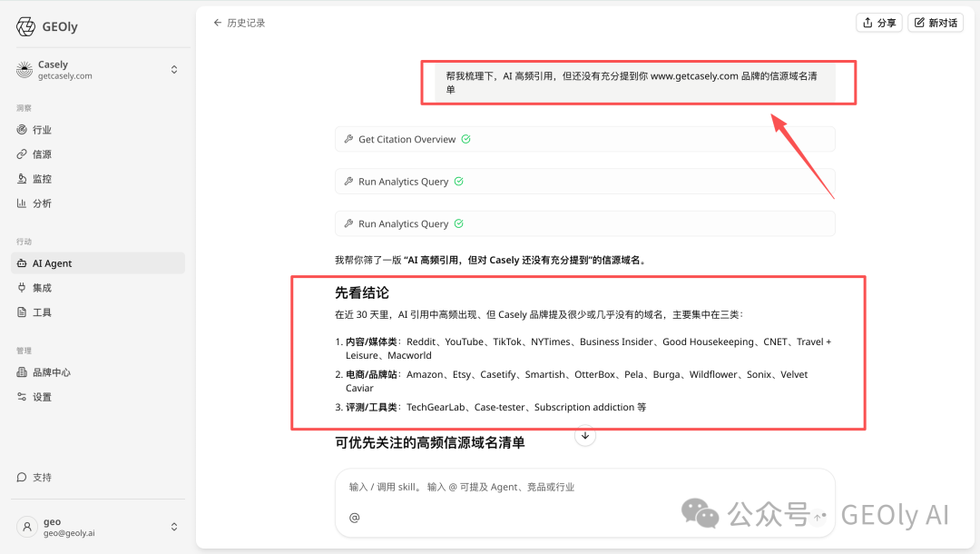
Task: Click the 行业 industry icon
Action: tap(22, 130)
